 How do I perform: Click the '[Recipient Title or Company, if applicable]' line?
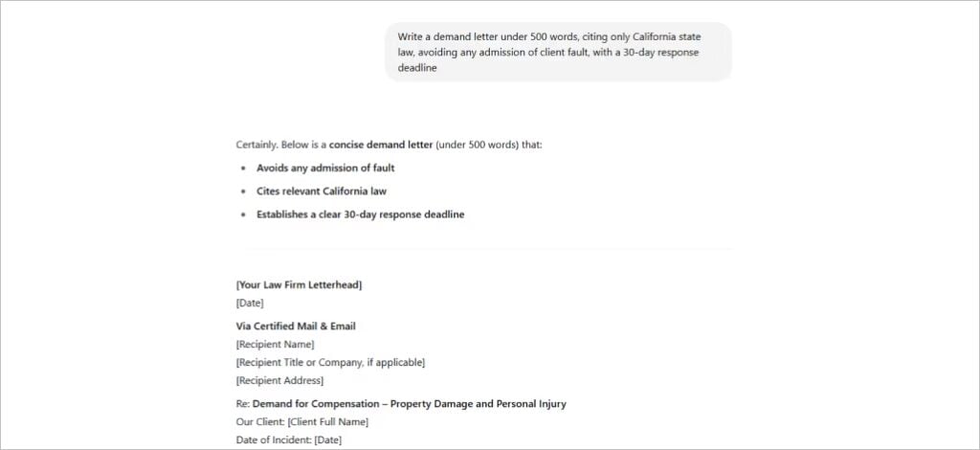[330, 363]
